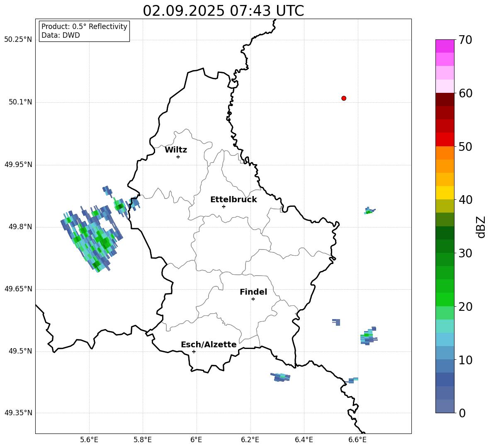This screenshot has height=448, width=491.
Task: Click the cross marker below Findel
Action: (253, 299)
